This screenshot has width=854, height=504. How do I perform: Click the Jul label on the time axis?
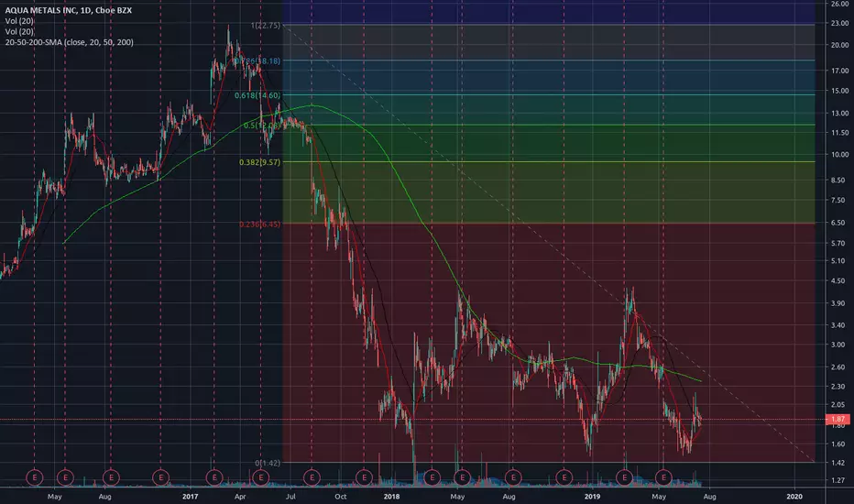290,497
